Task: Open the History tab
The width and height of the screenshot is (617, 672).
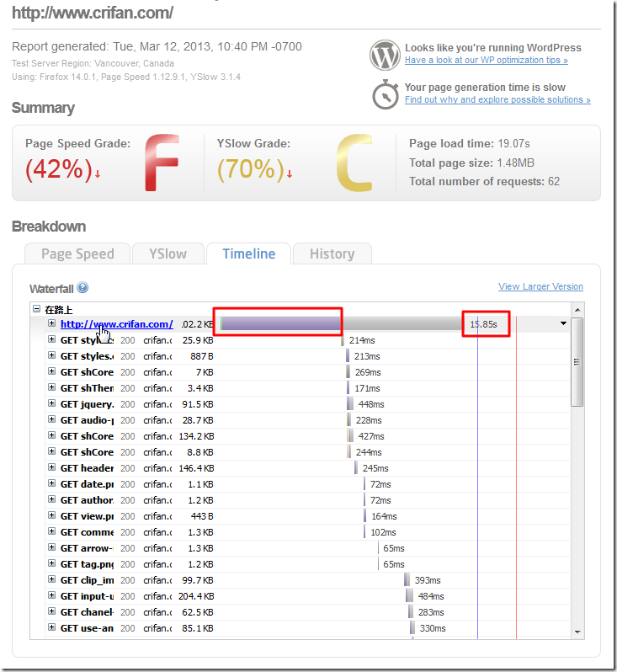Action: 332,253
